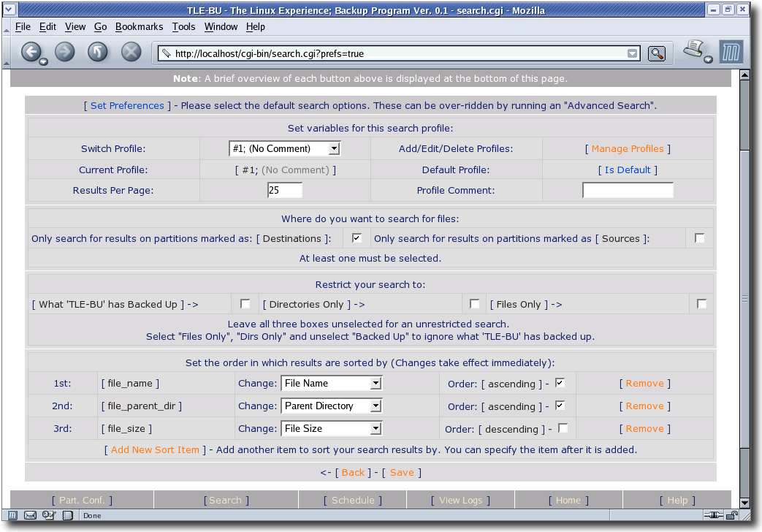Toggle descending order checkbox for file_size
The height and width of the screenshot is (532, 762).
point(563,428)
